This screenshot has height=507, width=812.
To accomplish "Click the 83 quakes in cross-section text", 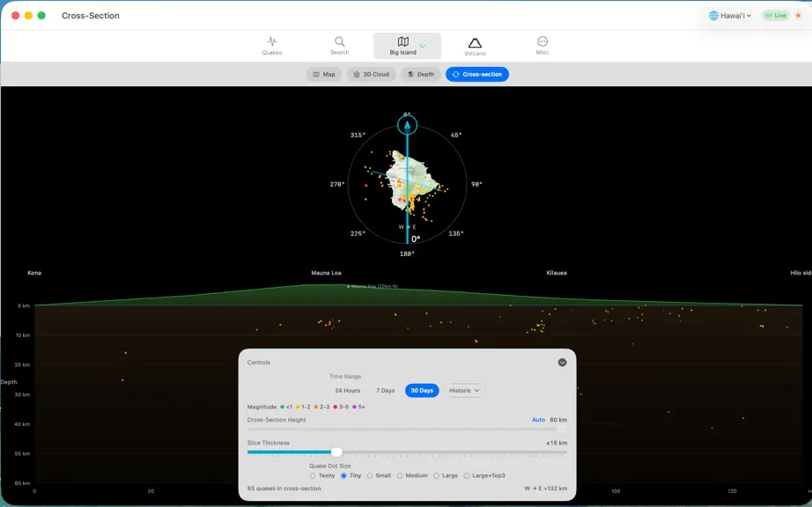I will click(284, 489).
